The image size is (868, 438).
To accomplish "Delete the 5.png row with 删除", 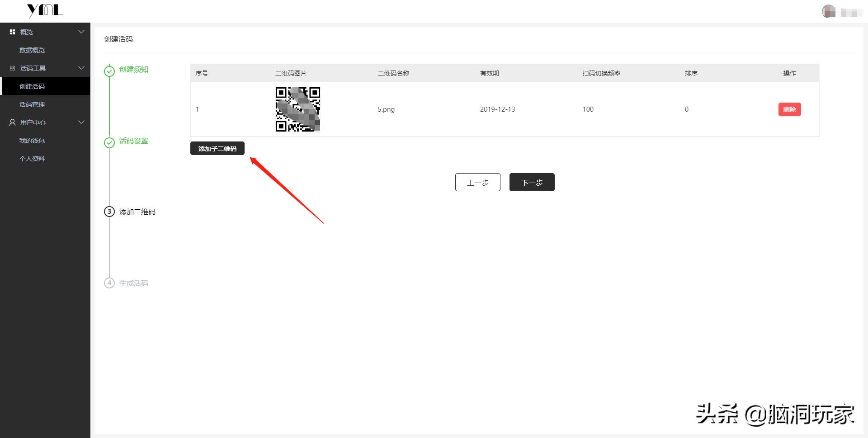I will tap(789, 109).
